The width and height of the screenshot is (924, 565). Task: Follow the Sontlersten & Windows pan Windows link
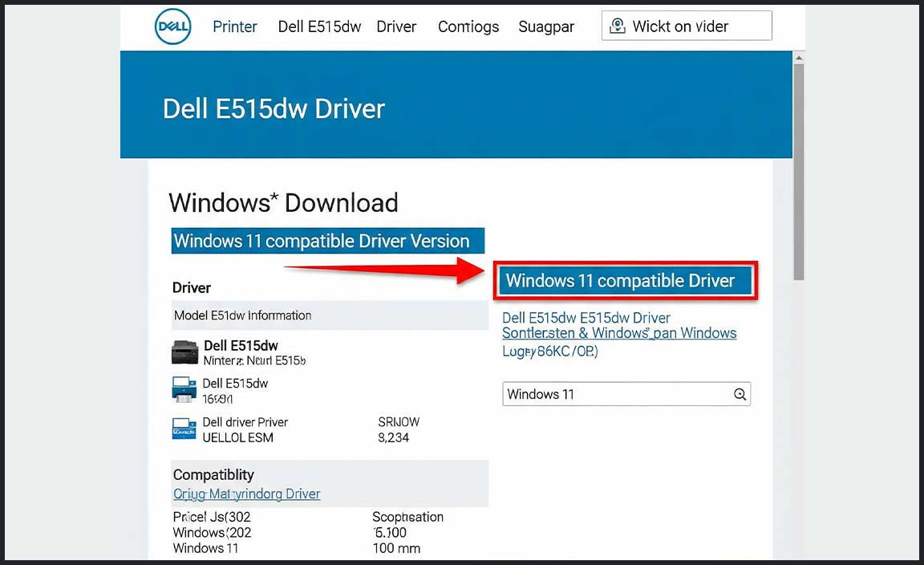pos(618,333)
